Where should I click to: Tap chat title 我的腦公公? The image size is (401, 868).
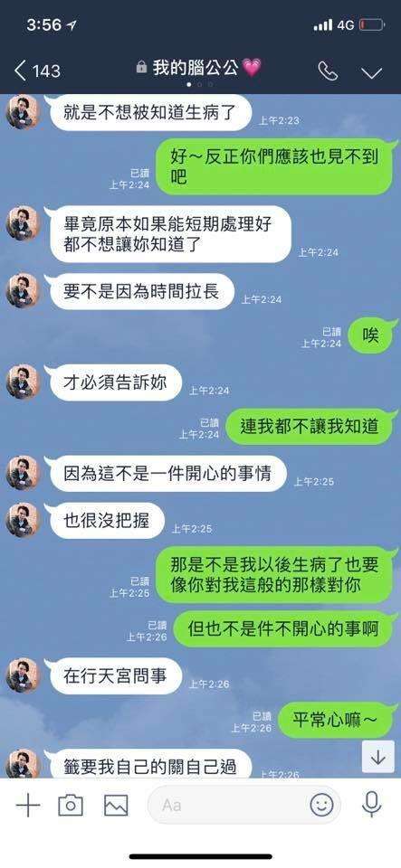coord(198,68)
